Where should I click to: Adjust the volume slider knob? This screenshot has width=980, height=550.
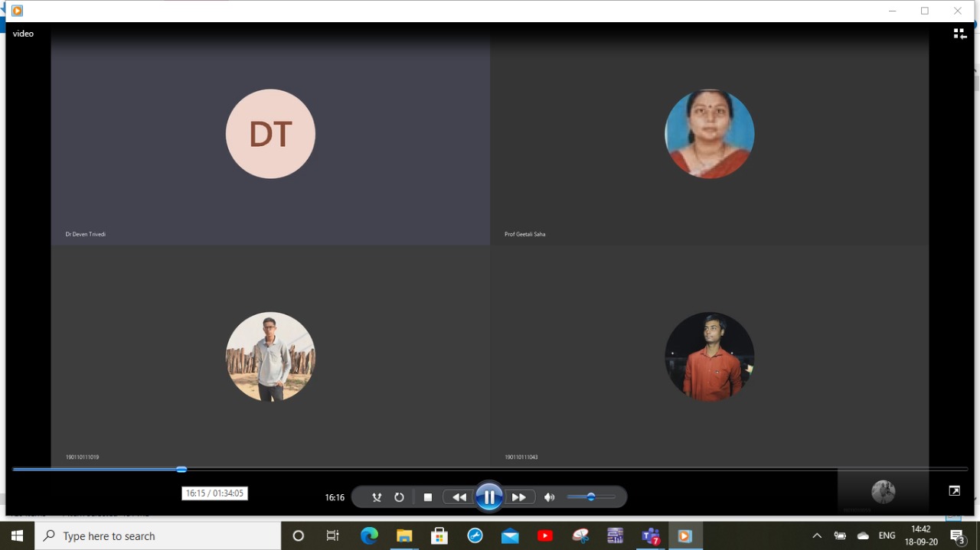pyautogui.click(x=591, y=497)
